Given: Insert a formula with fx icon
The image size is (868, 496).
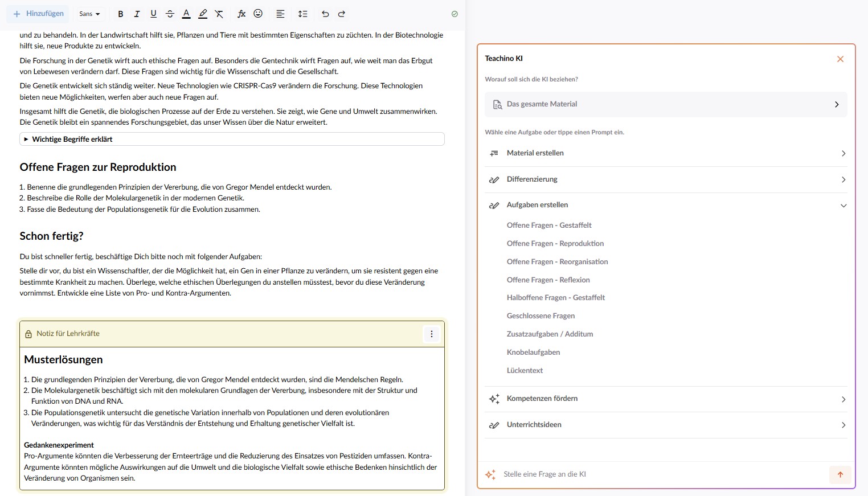Looking at the screenshot, I should pos(241,14).
